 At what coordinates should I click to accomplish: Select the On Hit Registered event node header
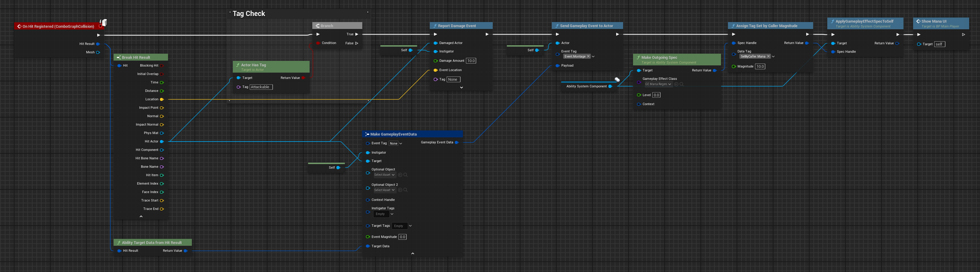60,26
